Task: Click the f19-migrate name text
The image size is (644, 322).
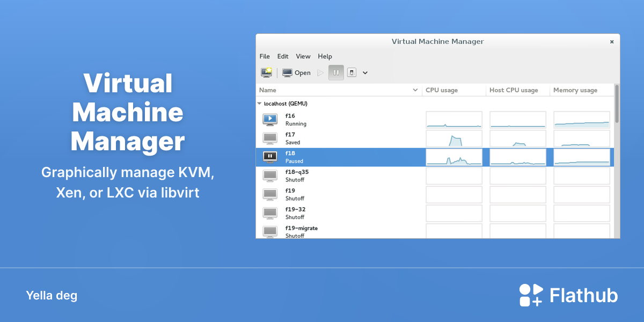Action: (302, 228)
